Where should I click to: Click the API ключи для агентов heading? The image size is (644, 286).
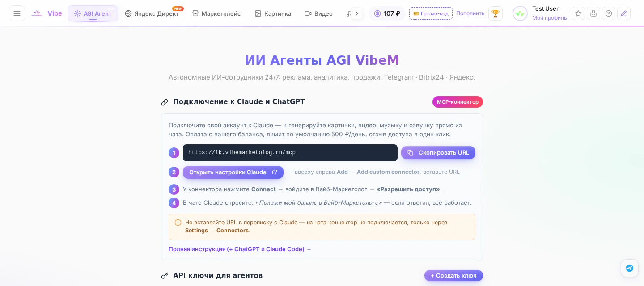pyautogui.click(x=218, y=275)
